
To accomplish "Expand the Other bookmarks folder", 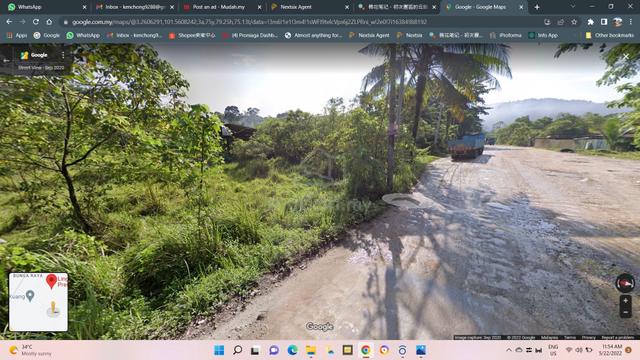I will click(609, 36).
